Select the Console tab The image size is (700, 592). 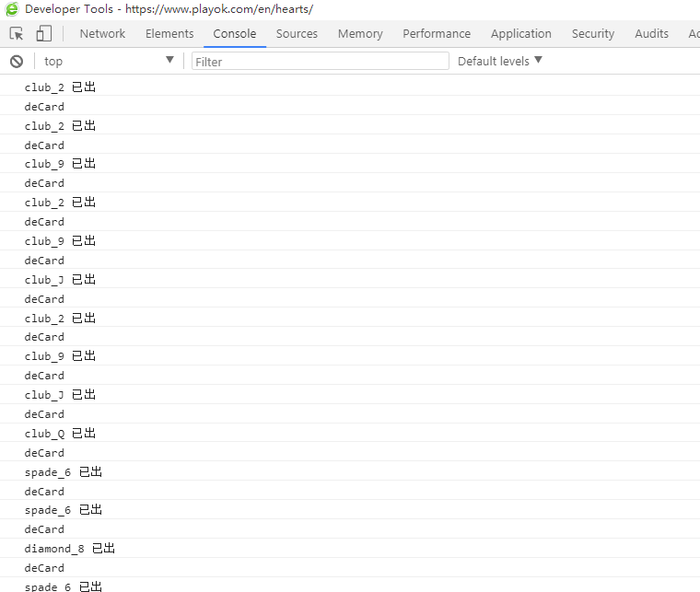(x=234, y=33)
